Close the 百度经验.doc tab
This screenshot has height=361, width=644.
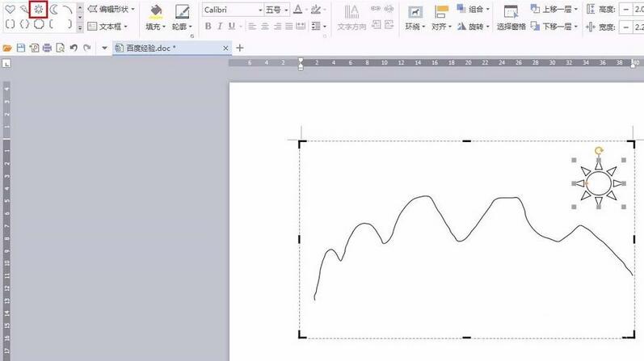[x=225, y=48]
